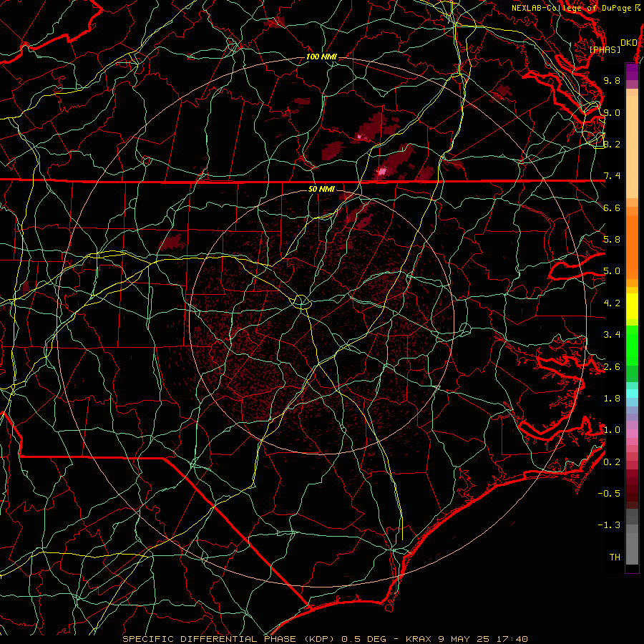644x644 pixels.
Task: Click the 5.0 value on color scale
Action: pos(612,271)
